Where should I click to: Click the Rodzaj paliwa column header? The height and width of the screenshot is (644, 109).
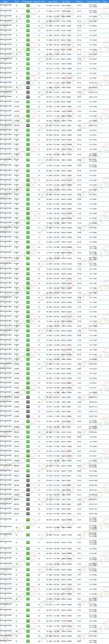(27, 2)
